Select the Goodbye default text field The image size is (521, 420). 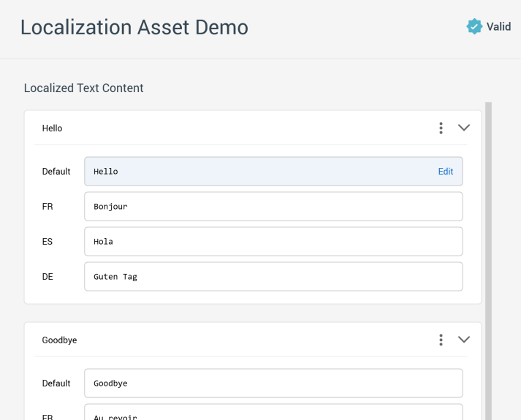click(x=273, y=383)
